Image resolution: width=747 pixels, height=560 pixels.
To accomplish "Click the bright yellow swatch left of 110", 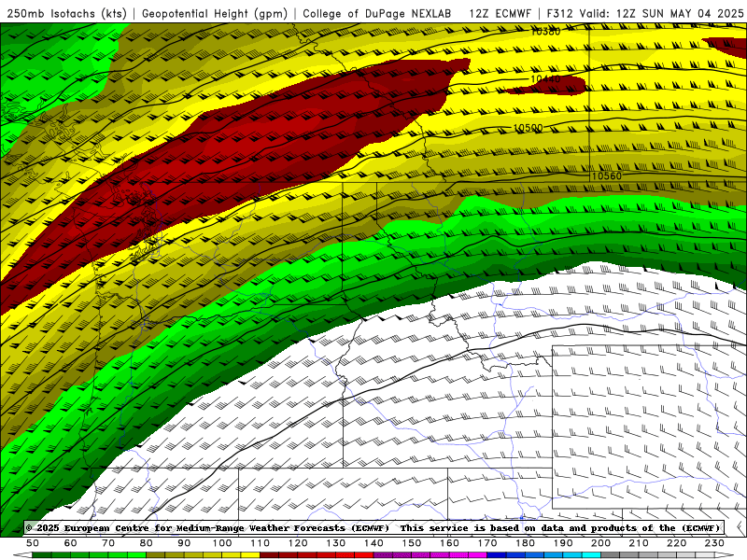I will 250,555.
